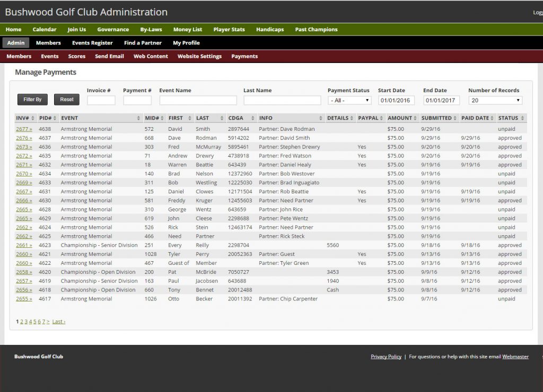Select 'Partner: Chip Carpenter' info cell
Image resolution: width=543 pixels, height=392 pixels.
coord(288,299)
